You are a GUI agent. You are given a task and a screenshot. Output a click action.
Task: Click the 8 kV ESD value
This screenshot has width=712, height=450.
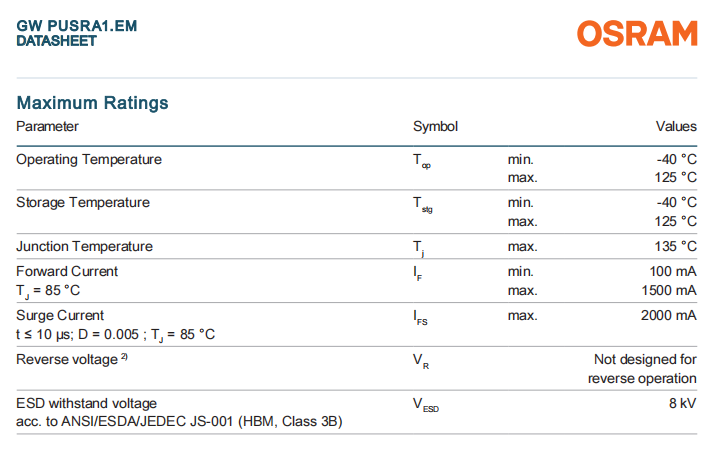[x=682, y=403]
